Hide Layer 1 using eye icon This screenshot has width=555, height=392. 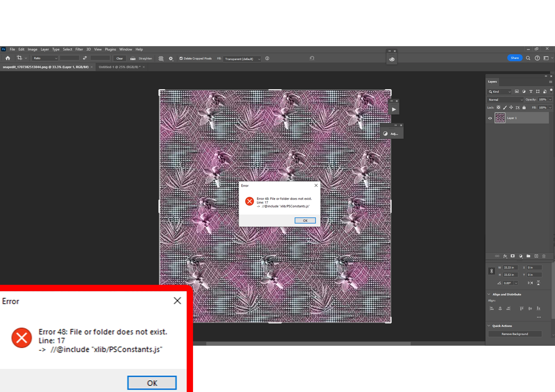(490, 118)
